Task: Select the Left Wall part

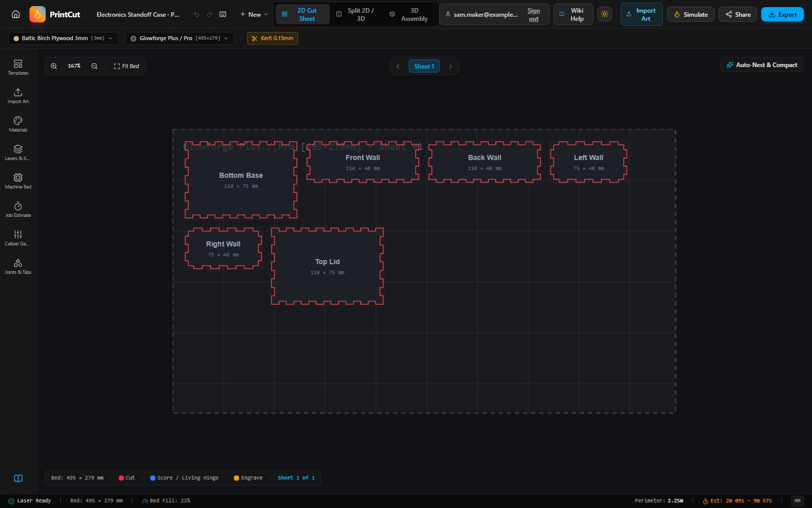Action: coord(589,162)
